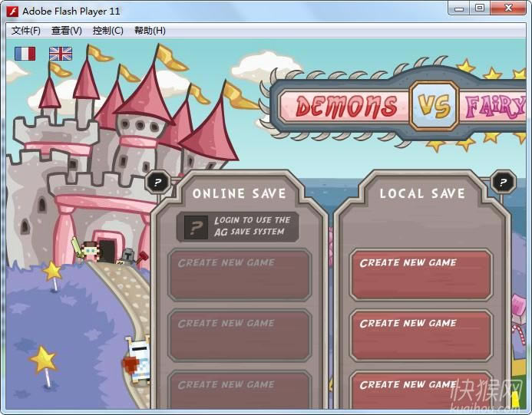532x415 pixels.
Task: Maximize the Adobe Flash Player window
Action: click(479, 8)
